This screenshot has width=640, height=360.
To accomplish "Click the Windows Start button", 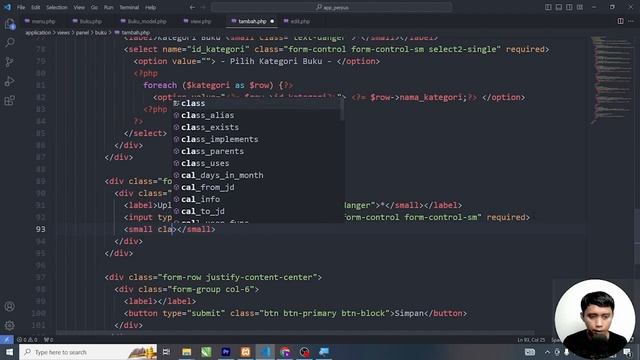I will [9, 352].
